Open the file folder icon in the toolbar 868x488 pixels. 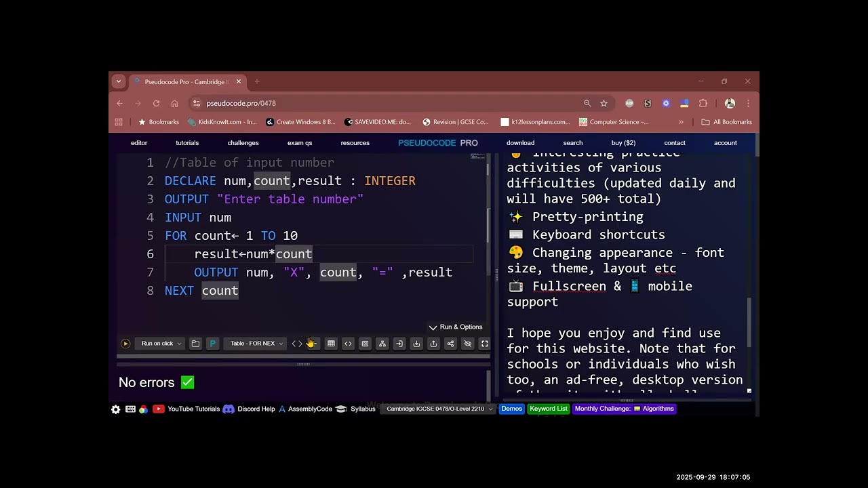tap(195, 344)
